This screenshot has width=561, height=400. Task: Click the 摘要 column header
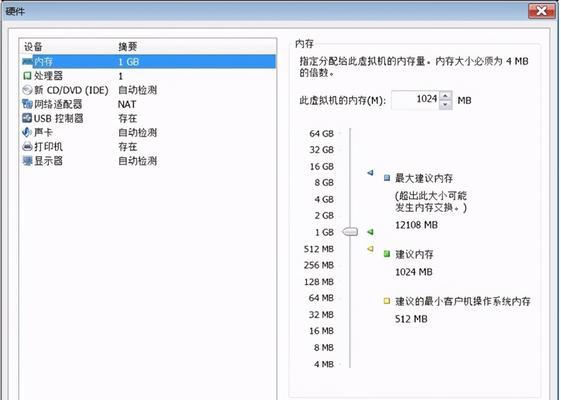pyautogui.click(x=128, y=47)
